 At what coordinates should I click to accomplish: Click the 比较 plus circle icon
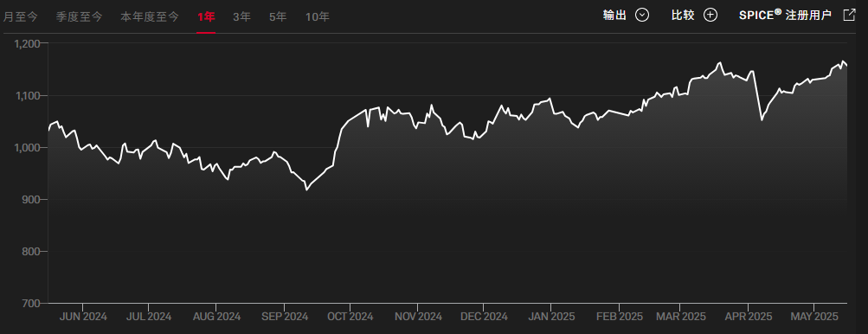710,16
